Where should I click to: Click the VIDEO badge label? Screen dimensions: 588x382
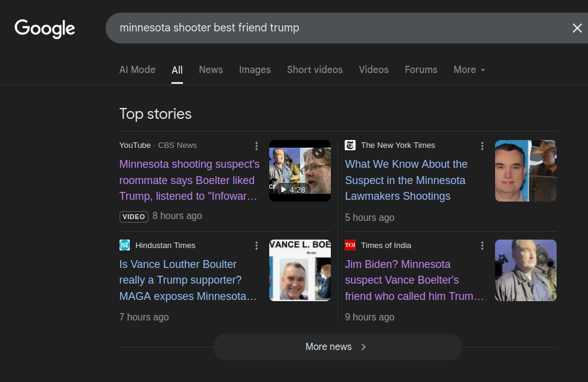[x=134, y=217]
